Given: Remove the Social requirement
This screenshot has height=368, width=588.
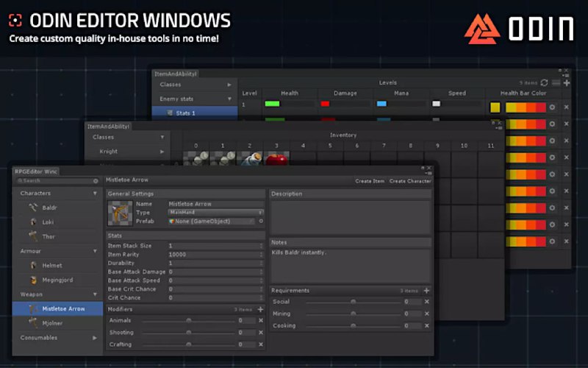Looking at the screenshot, I should [x=427, y=302].
